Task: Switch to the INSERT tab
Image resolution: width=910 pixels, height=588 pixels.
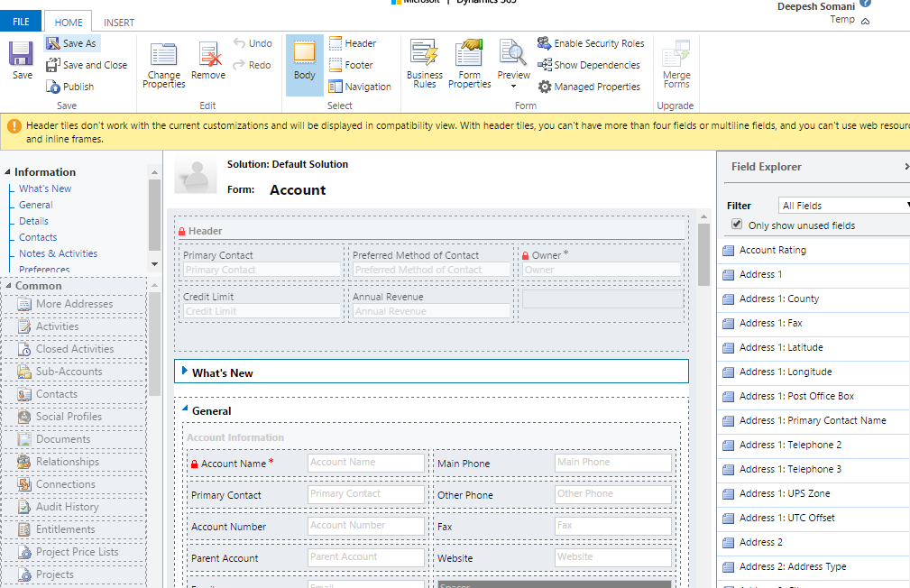Action: [119, 22]
